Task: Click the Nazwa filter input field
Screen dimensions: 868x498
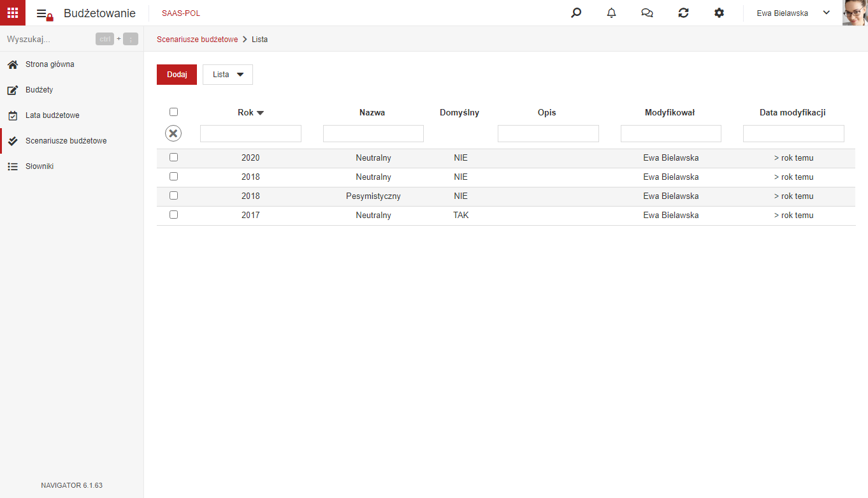Action: pos(373,133)
